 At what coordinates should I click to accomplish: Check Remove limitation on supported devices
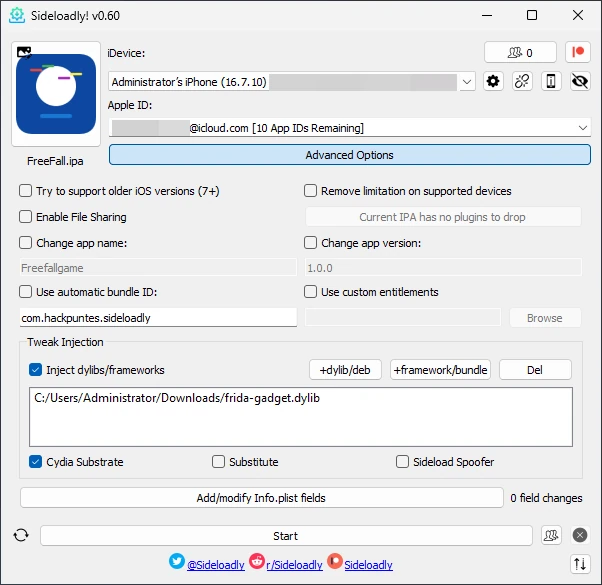click(311, 191)
